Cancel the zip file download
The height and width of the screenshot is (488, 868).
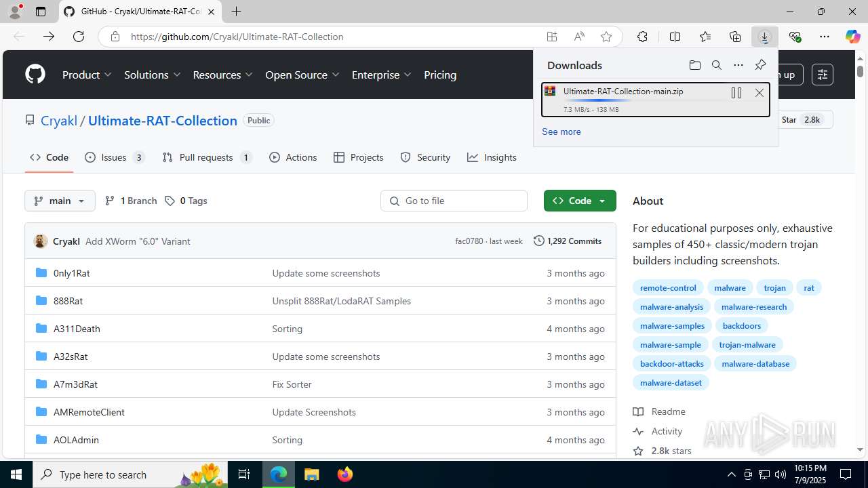click(x=759, y=93)
